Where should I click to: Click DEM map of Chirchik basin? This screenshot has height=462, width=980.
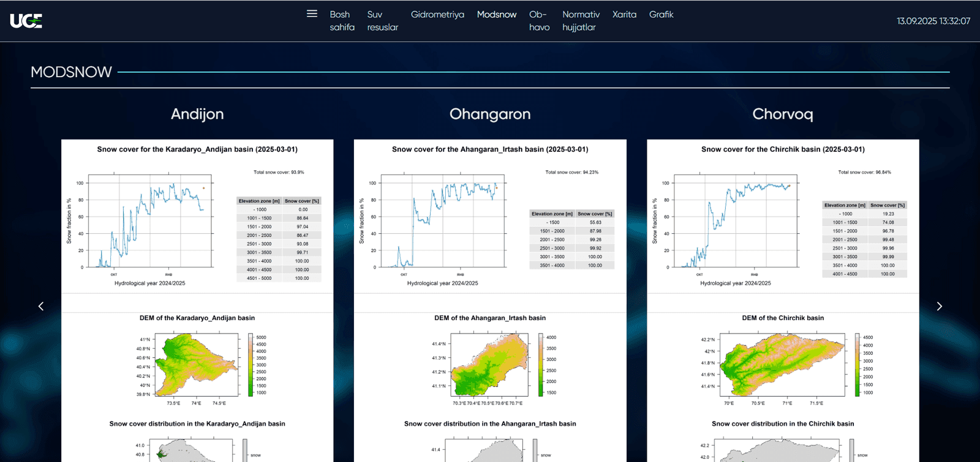coord(782,365)
